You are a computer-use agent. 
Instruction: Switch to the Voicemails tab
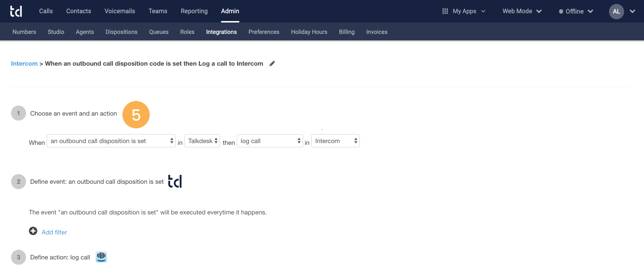pos(120,11)
